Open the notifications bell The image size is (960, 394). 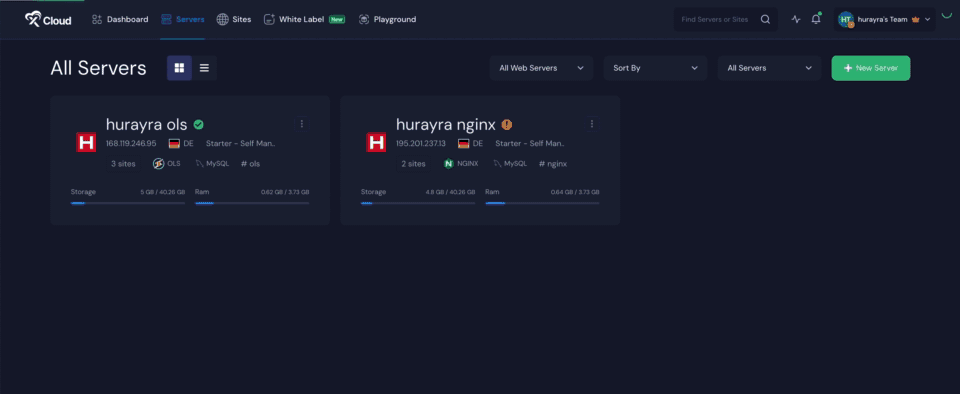816,19
